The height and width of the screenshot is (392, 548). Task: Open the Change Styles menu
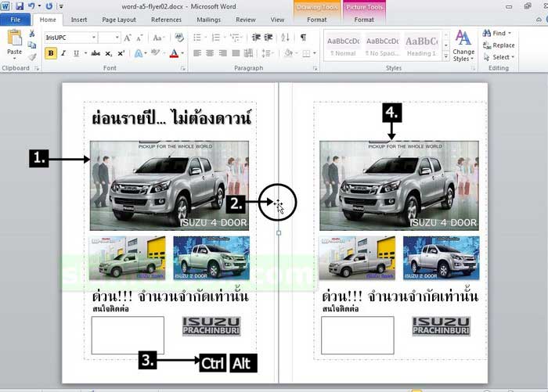pos(463,45)
